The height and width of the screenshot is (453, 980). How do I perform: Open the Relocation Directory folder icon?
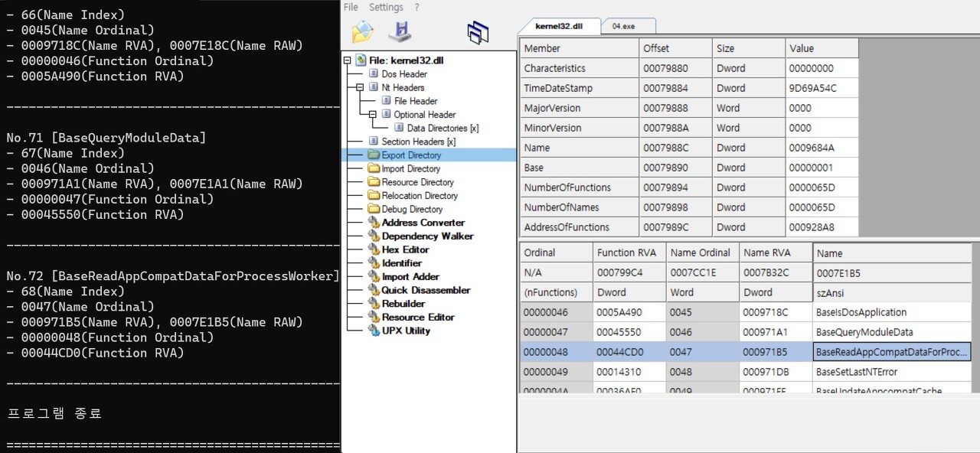pyautogui.click(x=374, y=195)
